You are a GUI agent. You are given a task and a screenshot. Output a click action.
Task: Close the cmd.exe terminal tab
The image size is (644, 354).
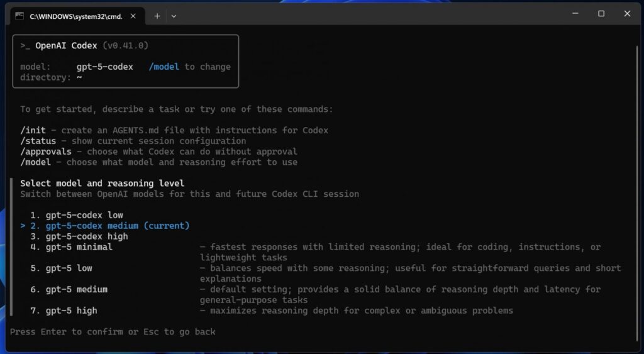coord(133,16)
